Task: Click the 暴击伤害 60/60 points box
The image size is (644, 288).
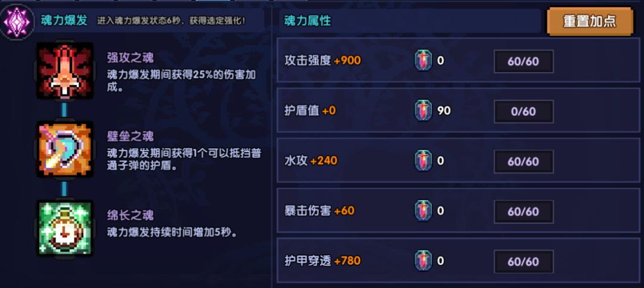Action: click(x=524, y=212)
